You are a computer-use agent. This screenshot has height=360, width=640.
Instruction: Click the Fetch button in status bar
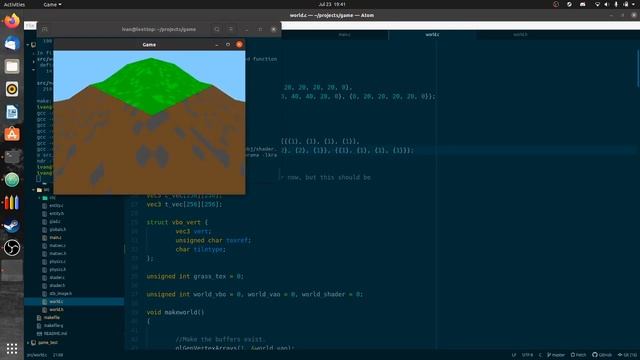578,355
